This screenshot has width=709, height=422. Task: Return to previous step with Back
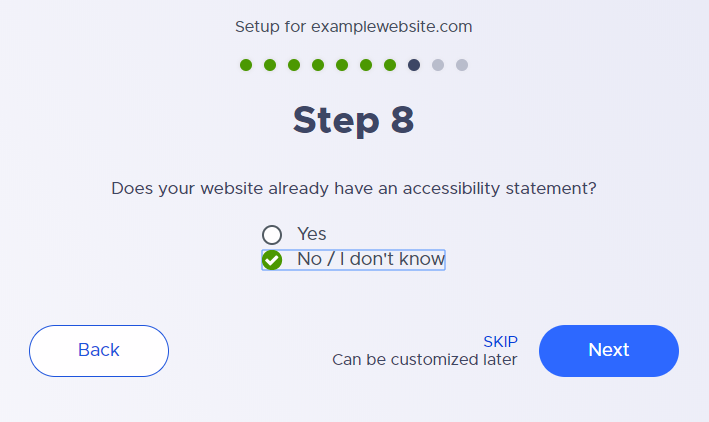[99, 351]
